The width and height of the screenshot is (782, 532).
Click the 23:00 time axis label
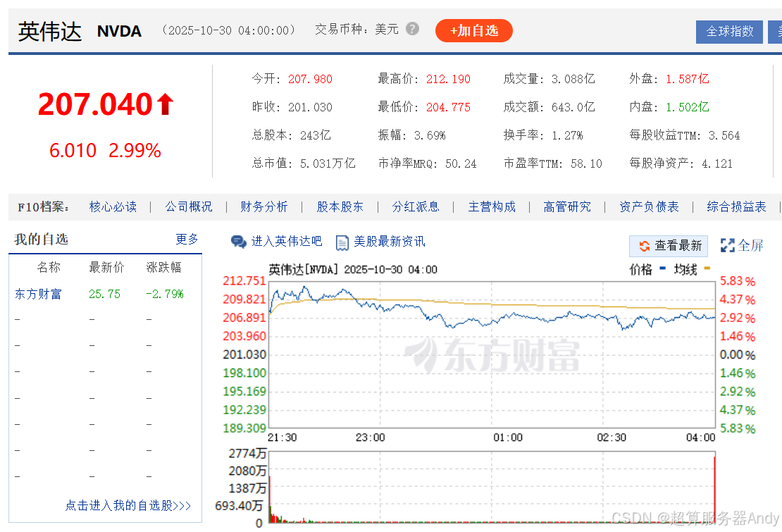click(370, 438)
